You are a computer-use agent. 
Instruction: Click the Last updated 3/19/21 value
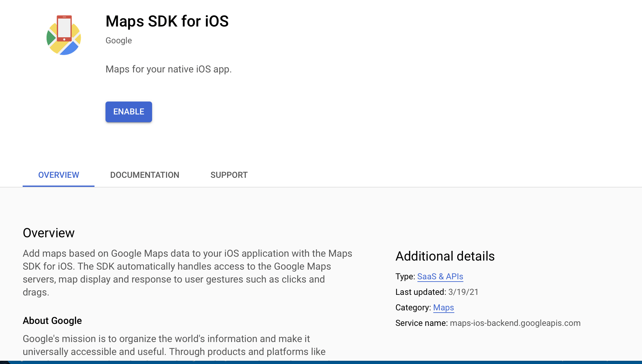(x=463, y=292)
